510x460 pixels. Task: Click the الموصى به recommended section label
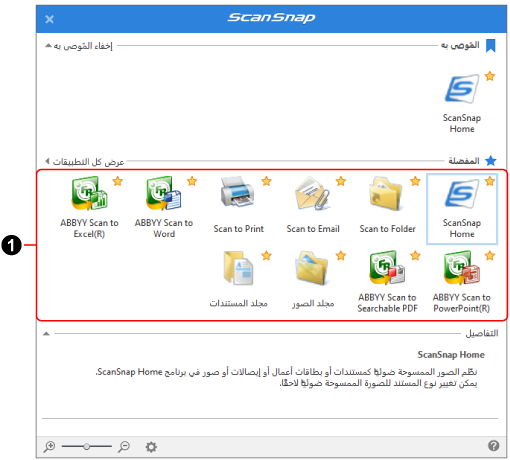[460, 45]
